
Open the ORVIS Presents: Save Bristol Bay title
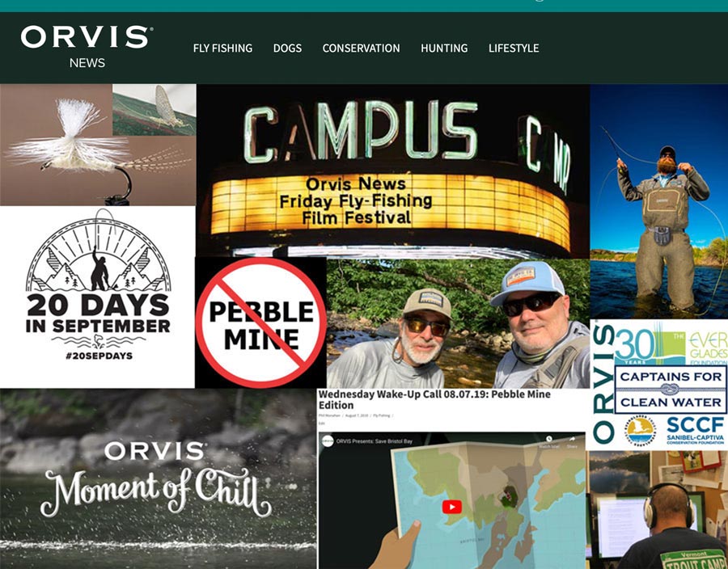pos(375,441)
